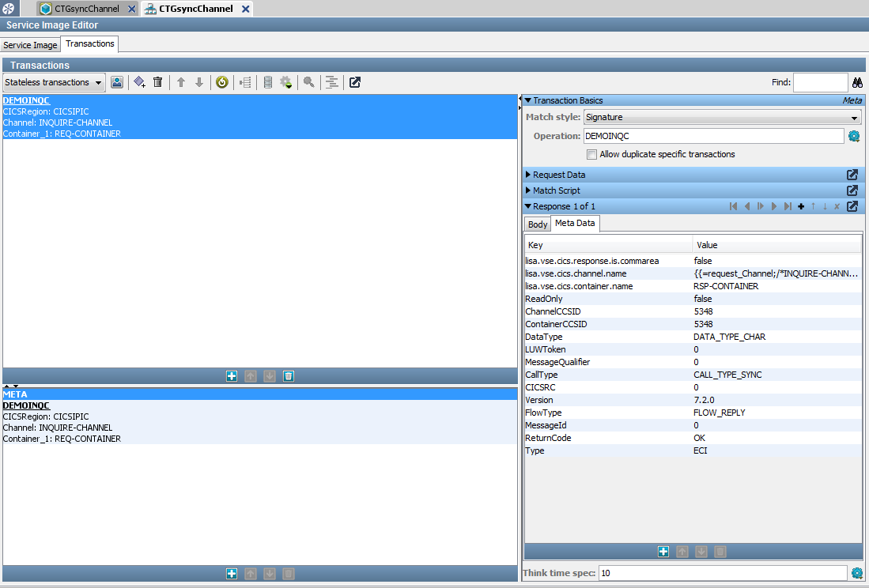Add a new response with the plus icon
The height and width of the screenshot is (588, 869).
[x=801, y=205]
